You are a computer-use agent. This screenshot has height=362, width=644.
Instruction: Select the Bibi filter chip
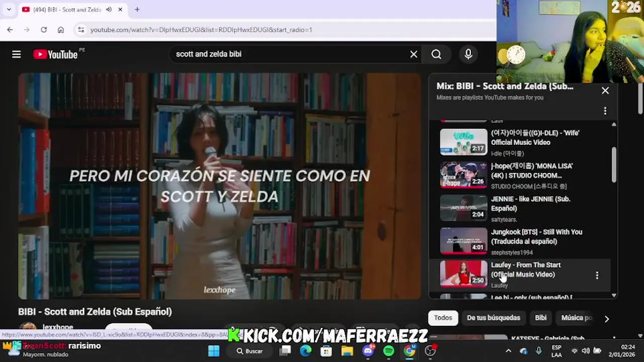[541, 318]
